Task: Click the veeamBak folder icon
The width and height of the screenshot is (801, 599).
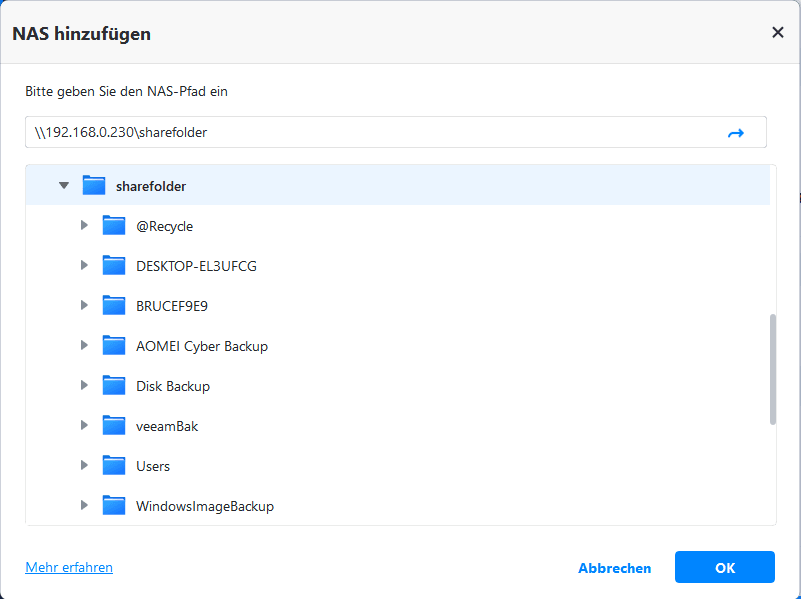Action: pos(114,426)
